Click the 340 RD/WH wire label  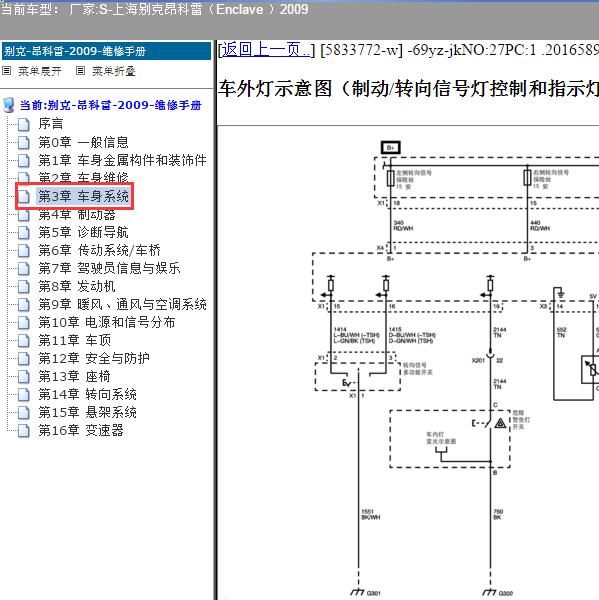[403, 225]
